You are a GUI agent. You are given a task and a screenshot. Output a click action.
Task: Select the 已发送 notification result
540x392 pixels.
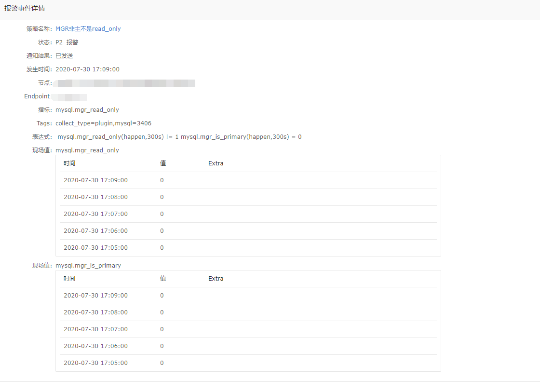(x=64, y=56)
